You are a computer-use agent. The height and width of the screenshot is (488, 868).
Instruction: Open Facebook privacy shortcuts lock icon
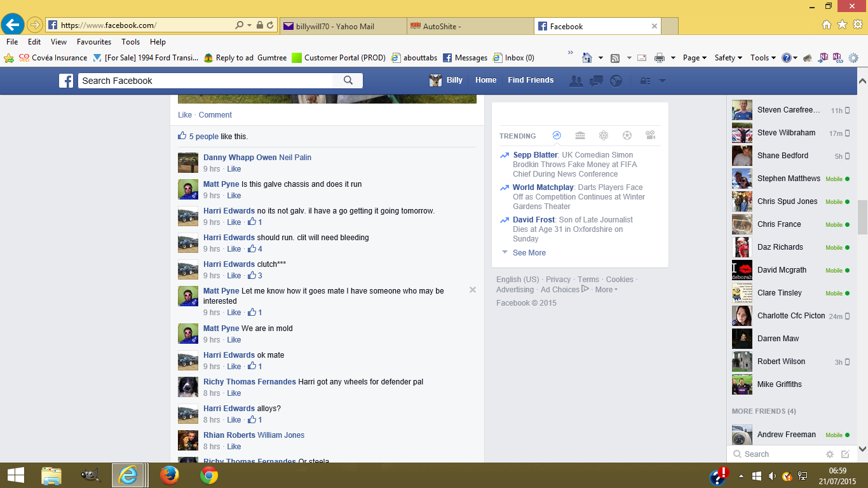(x=646, y=81)
